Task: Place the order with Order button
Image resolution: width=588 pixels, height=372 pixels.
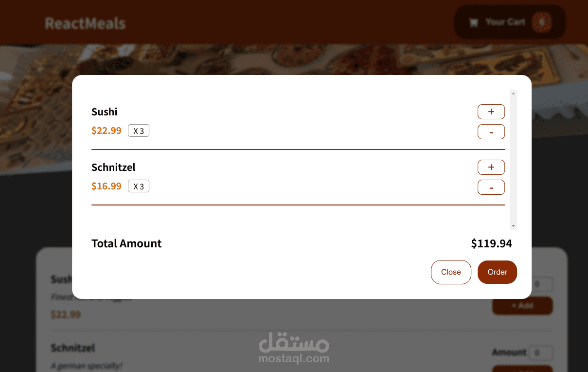Action: [x=497, y=272]
